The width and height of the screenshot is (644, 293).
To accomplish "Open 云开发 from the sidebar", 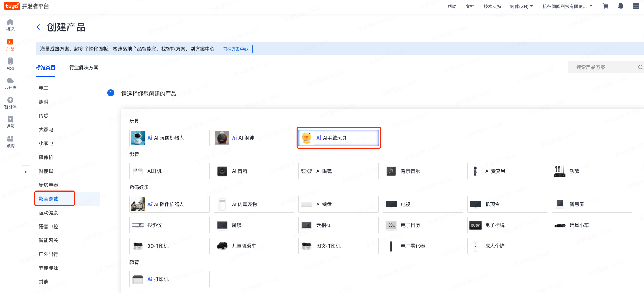I will (x=10, y=83).
